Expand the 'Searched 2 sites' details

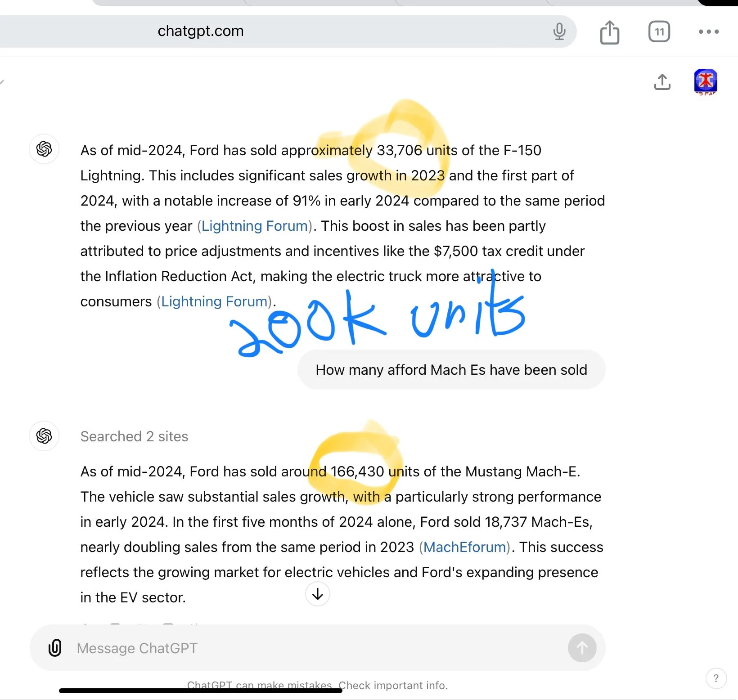click(134, 436)
